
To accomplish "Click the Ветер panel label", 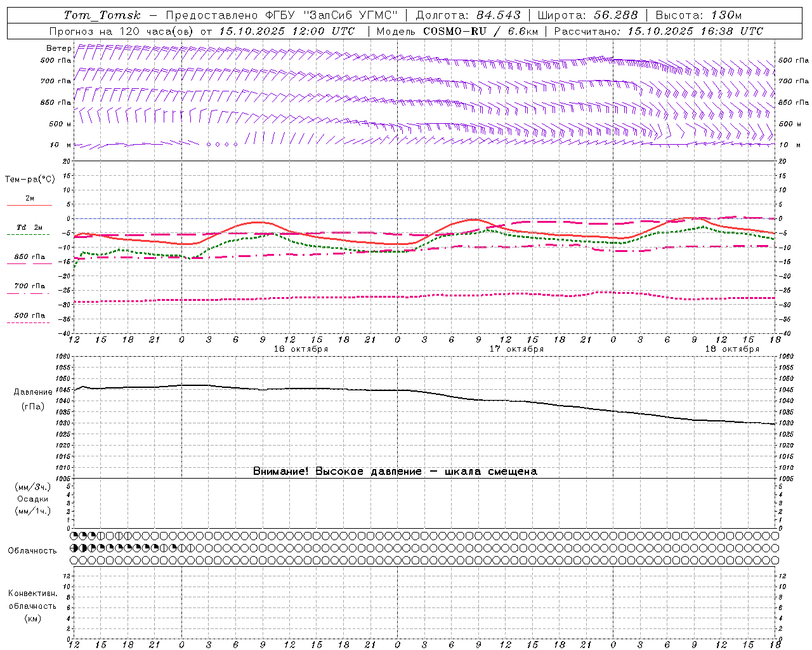I will 58,48.
